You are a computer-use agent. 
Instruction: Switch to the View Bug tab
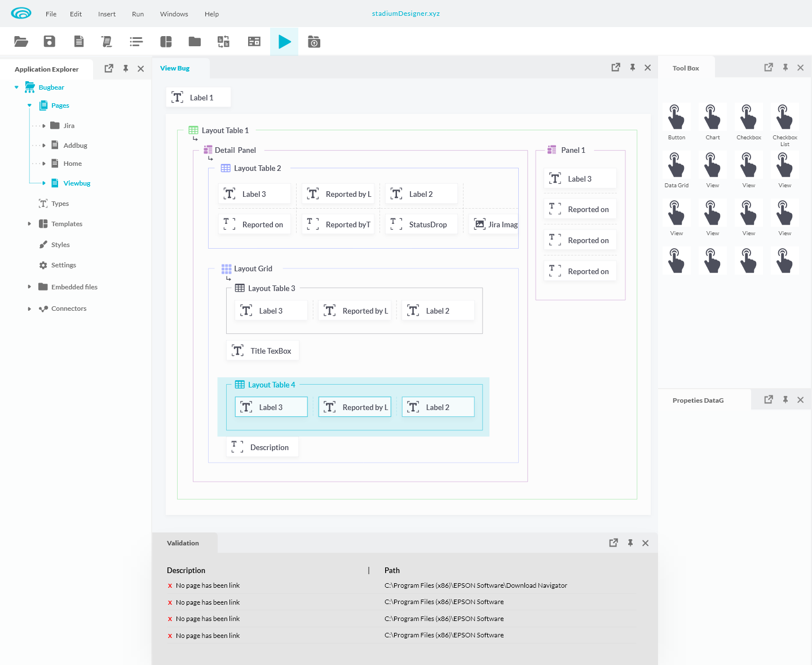(x=175, y=68)
